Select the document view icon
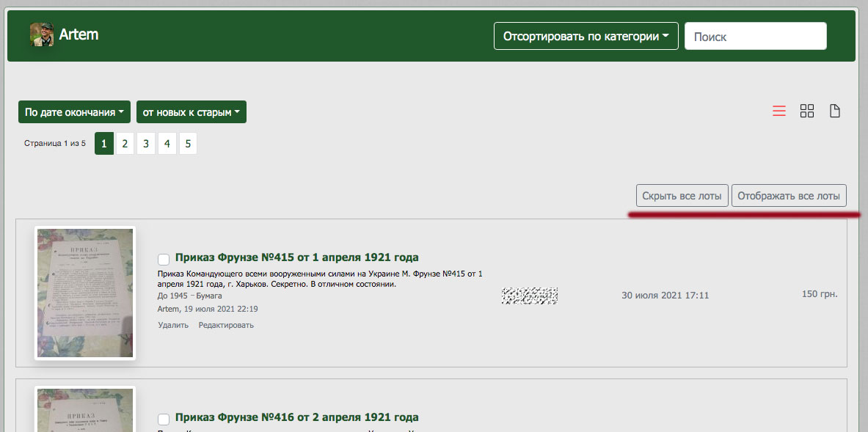Screen dimensions: 868x432 834,111
